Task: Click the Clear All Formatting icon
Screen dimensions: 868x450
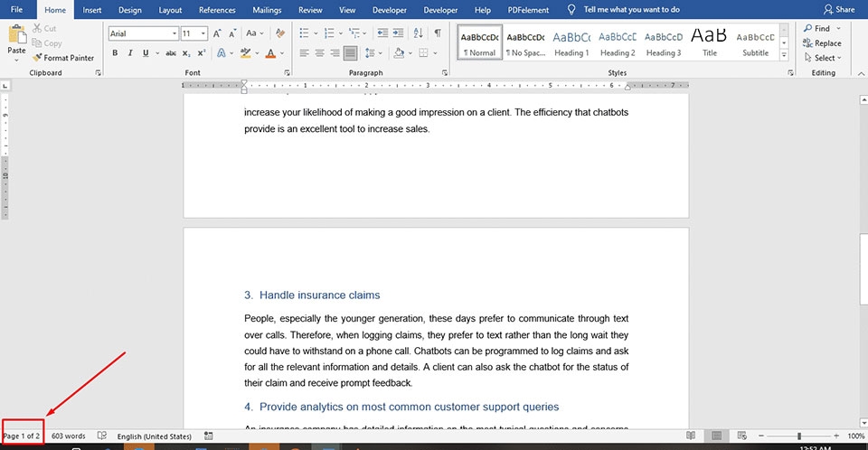Action: pyautogui.click(x=280, y=33)
